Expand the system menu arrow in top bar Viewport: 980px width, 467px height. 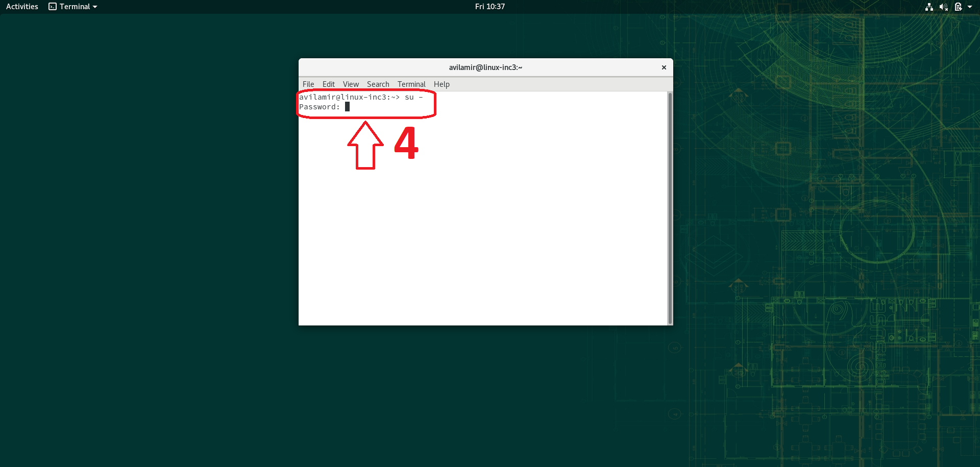[970, 7]
